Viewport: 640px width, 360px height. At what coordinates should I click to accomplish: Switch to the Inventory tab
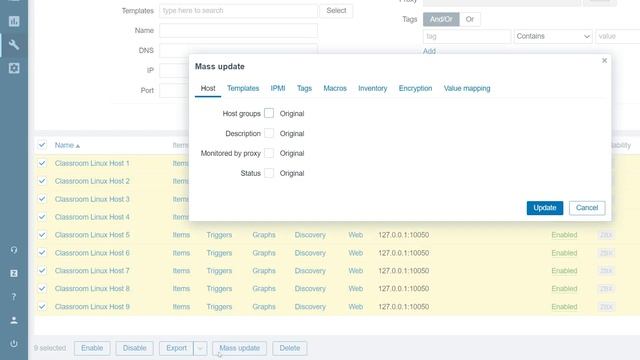pyautogui.click(x=373, y=88)
